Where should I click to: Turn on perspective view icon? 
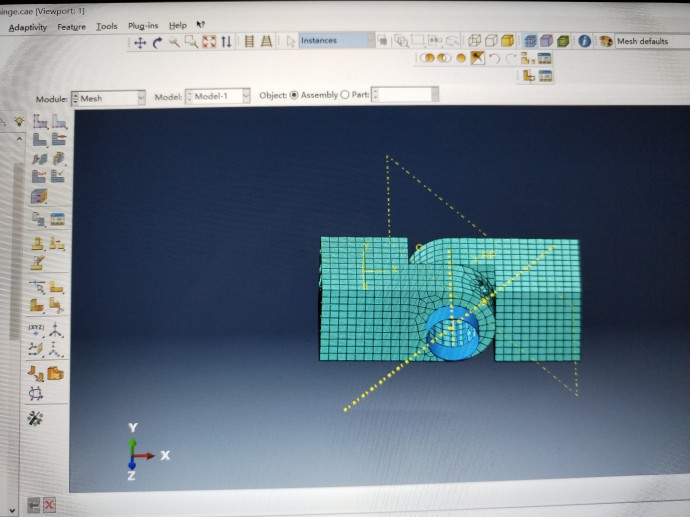[266, 41]
